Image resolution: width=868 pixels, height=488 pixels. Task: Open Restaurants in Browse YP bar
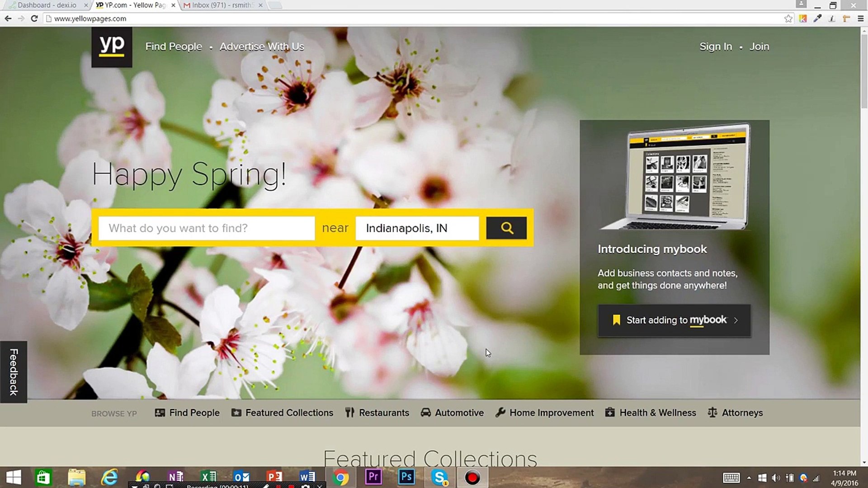pyautogui.click(x=377, y=413)
